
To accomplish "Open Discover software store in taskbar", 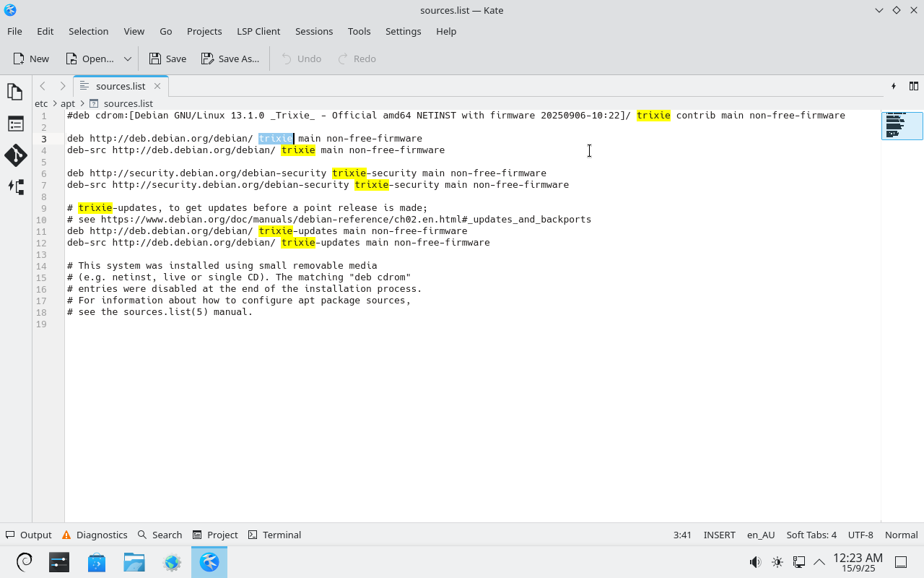I will point(97,562).
